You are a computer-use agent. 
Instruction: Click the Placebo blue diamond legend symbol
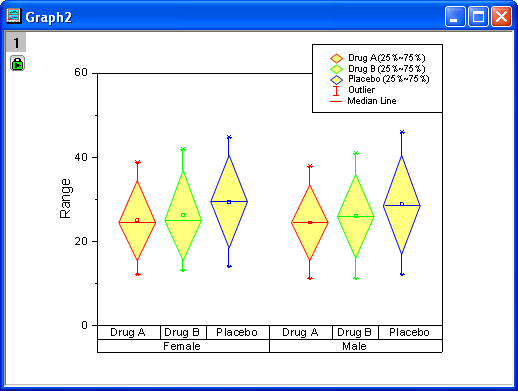pos(336,80)
